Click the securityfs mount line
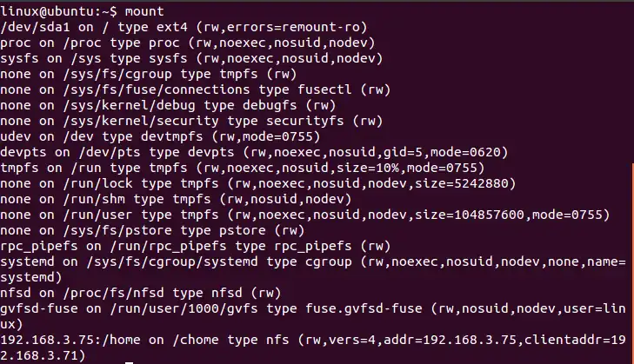The height and width of the screenshot is (364, 634). pyautogui.click(x=191, y=120)
